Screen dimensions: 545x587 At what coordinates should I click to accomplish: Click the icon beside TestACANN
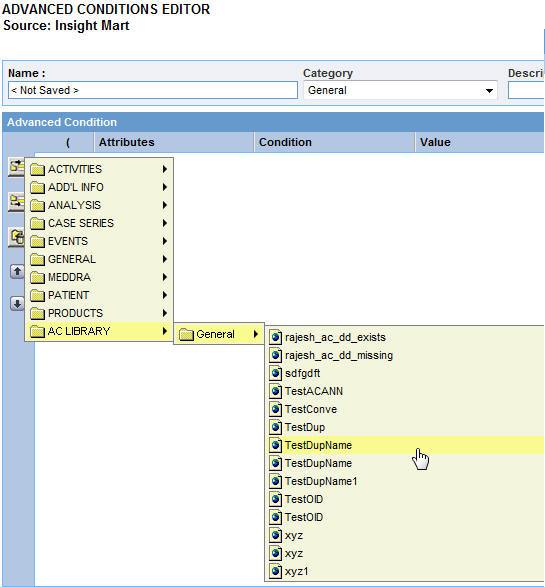click(x=275, y=391)
